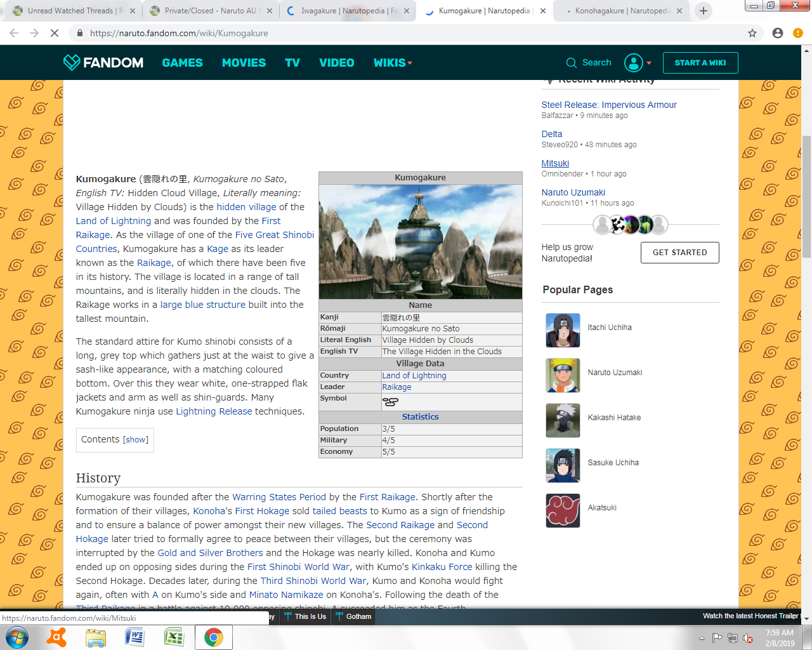
Task: Click the site lock icon
Action: [79, 33]
